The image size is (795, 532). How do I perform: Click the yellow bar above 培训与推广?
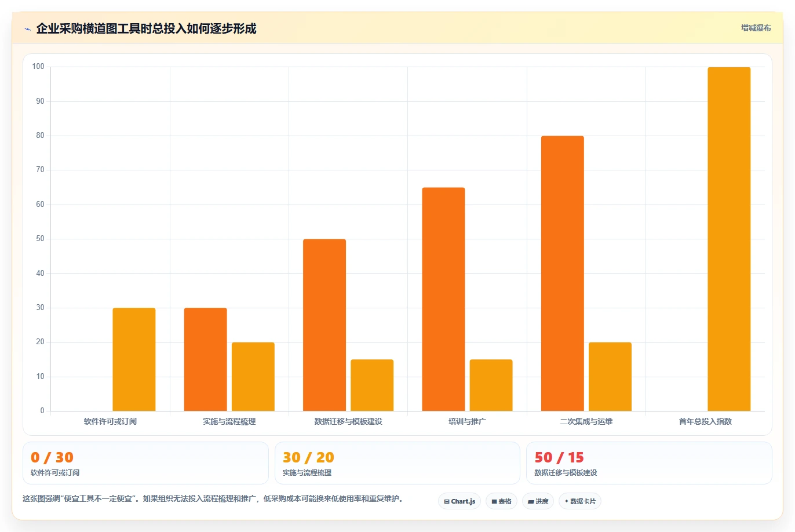pos(491,385)
